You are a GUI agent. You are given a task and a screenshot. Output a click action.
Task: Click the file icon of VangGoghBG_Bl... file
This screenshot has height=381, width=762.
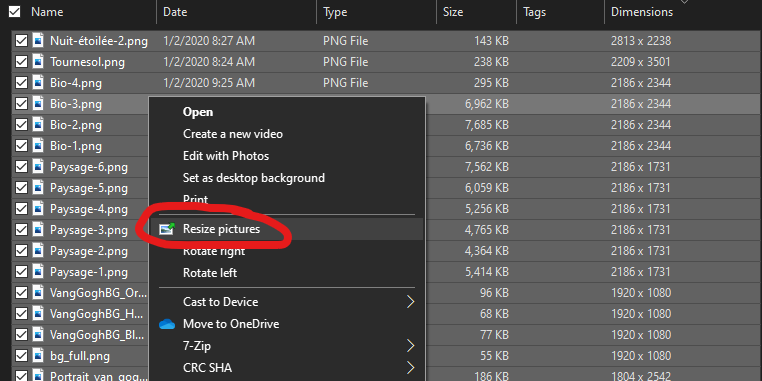(38, 335)
